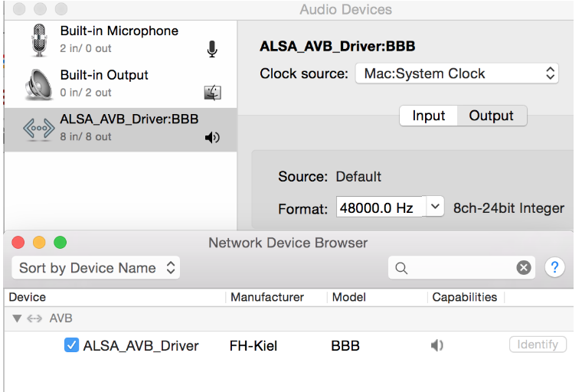Click the sound output badge on ALSA_AVB_Driver:BBB
This screenshot has height=392, width=582.
click(x=212, y=137)
